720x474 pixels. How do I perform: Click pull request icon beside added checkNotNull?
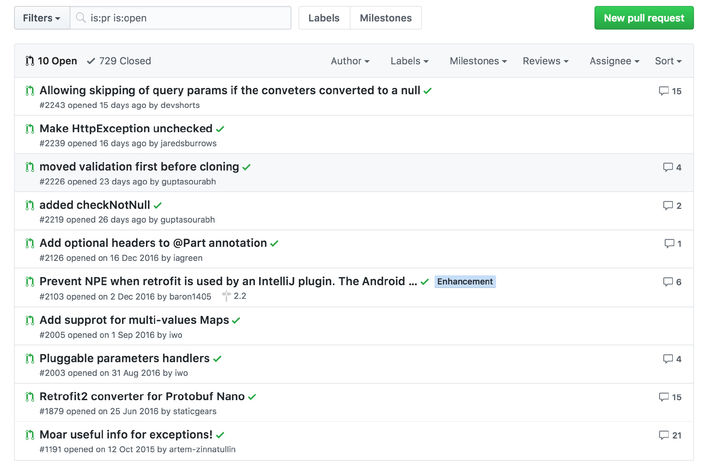[x=30, y=205]
